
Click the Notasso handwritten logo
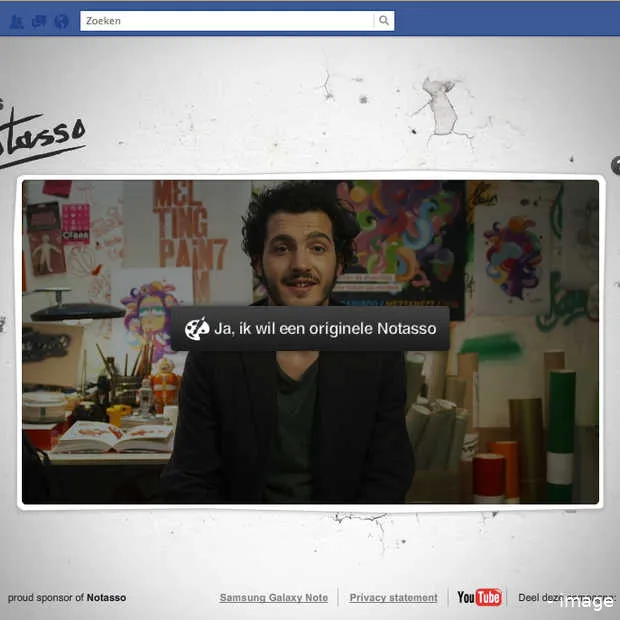42,135
